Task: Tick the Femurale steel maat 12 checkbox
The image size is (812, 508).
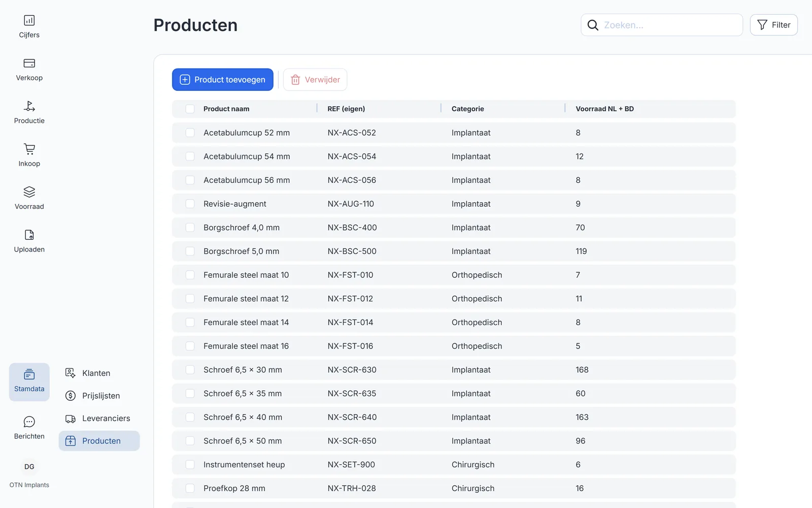Action: tap(190, 299)
